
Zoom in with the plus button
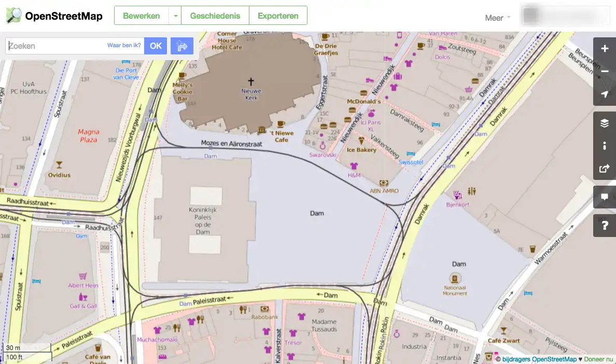[x=605, y=49]
